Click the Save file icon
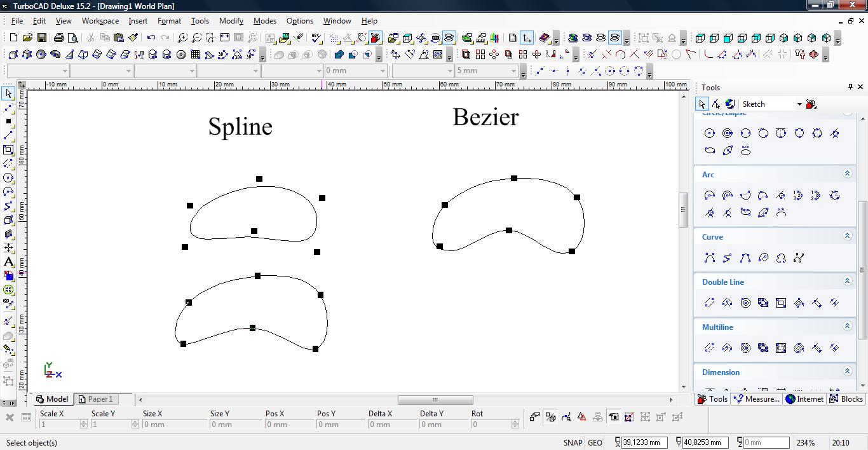 point(41,38)
